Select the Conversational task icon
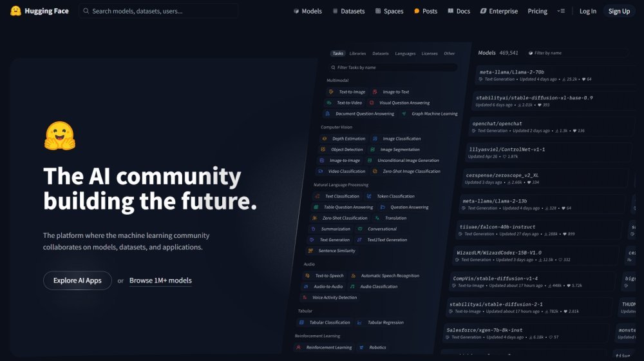The width and height of the screenshot is (644, 361). (360, 229)
